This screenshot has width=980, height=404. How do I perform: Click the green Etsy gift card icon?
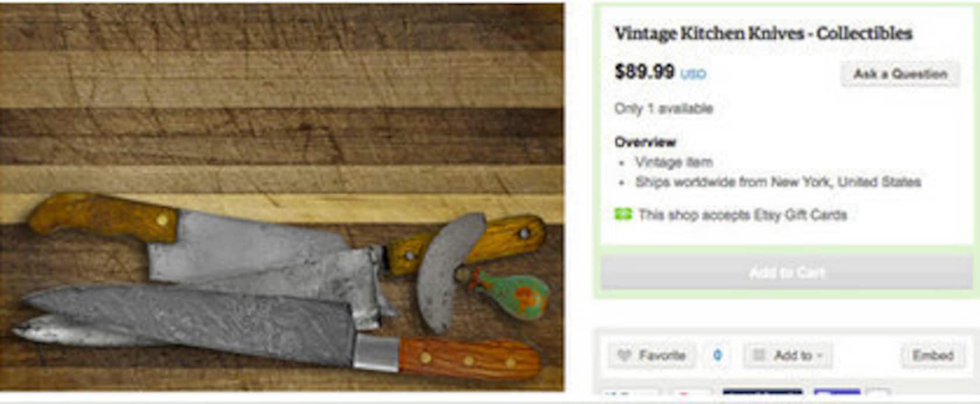tap(623, 215)
